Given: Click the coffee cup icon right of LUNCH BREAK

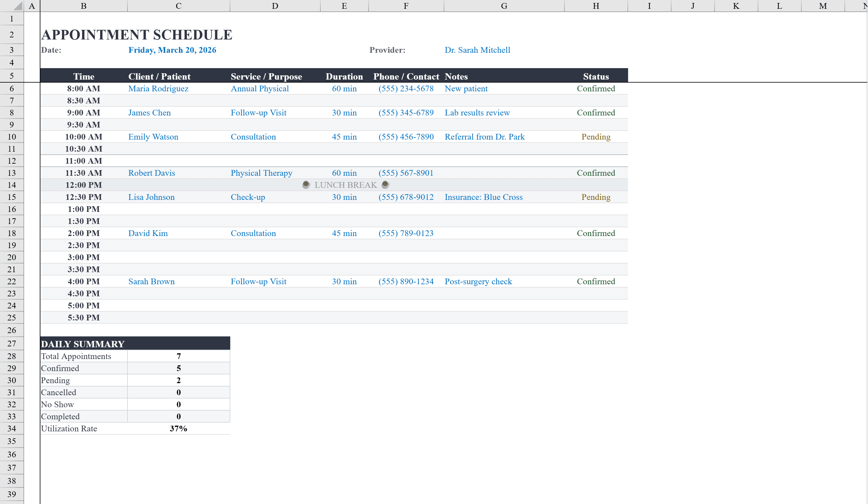Looking at the screenshot, I should (385, 185).
